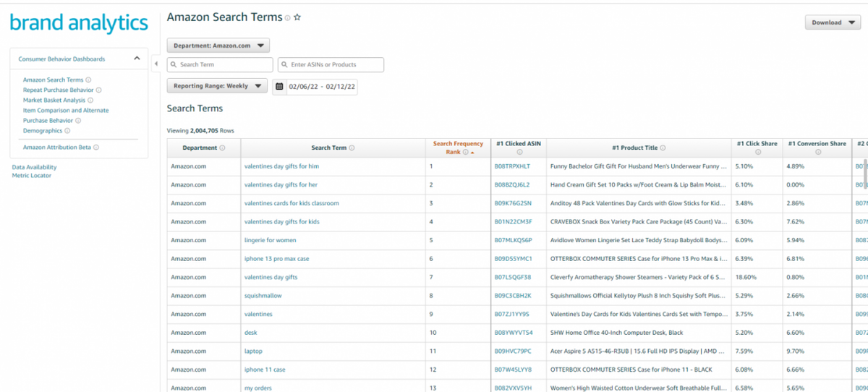Open the Download dropdown button
Image resolution: width=868 pixels, height=392 pixels.
[832, 22]
